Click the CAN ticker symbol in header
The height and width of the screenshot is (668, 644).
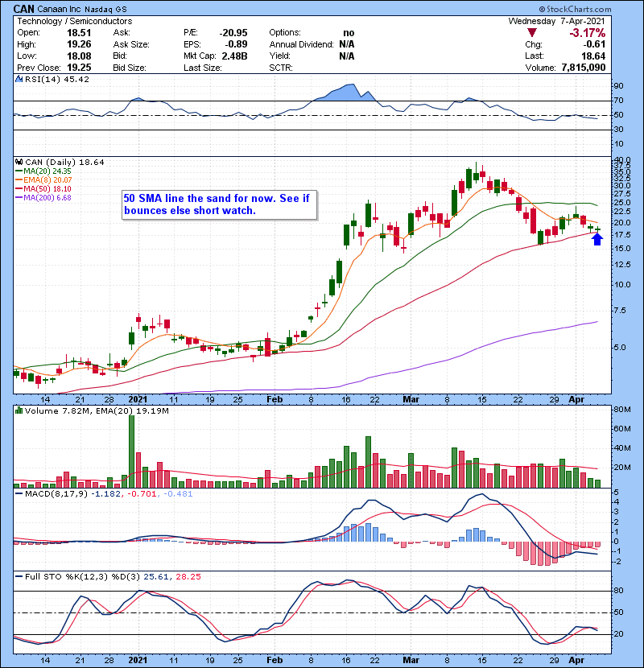point(24,9)
